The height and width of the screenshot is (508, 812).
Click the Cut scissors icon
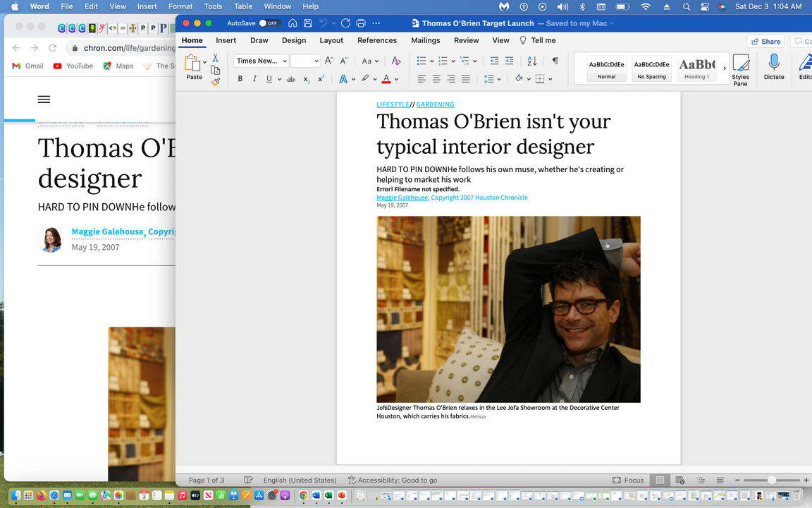click(216, 59)
